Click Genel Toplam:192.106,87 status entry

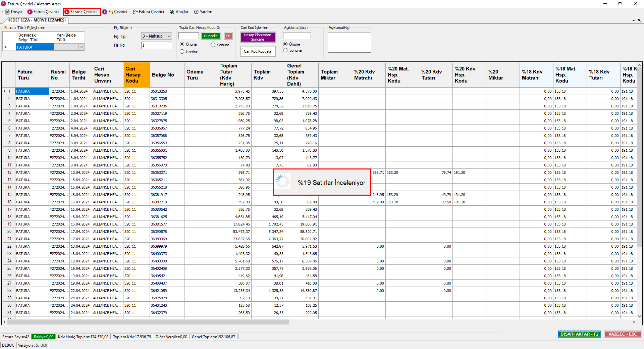click(214, 337)
